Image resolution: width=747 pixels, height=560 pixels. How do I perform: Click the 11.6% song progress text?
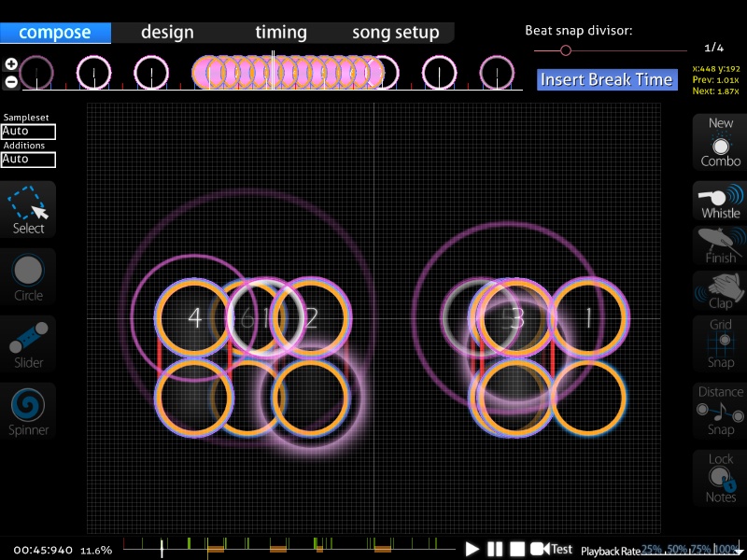96,551
